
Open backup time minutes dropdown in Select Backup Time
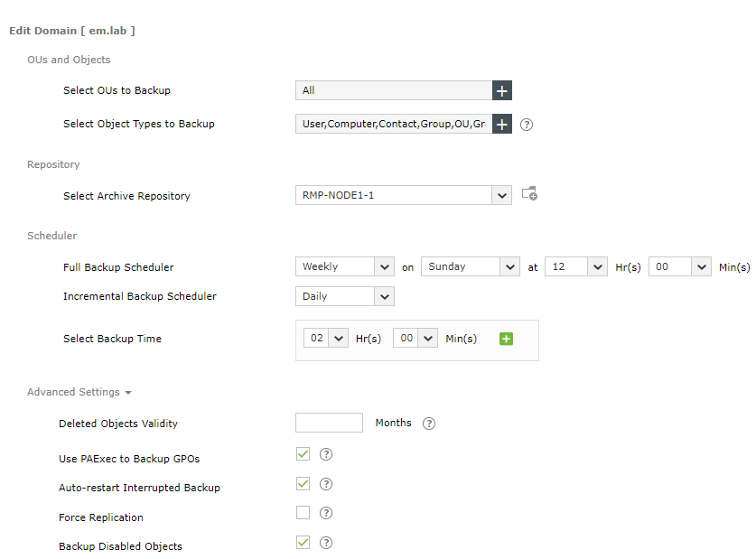pyautogui.click(x=415, y=339)
